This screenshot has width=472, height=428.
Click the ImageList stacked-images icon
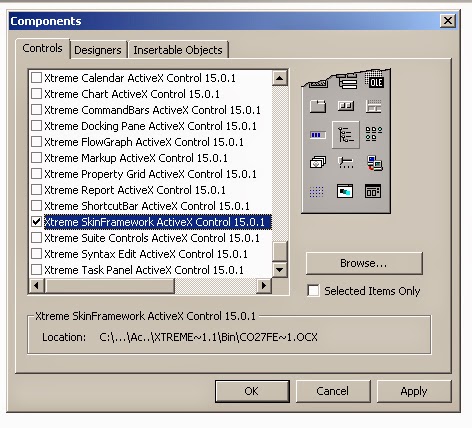318,163
